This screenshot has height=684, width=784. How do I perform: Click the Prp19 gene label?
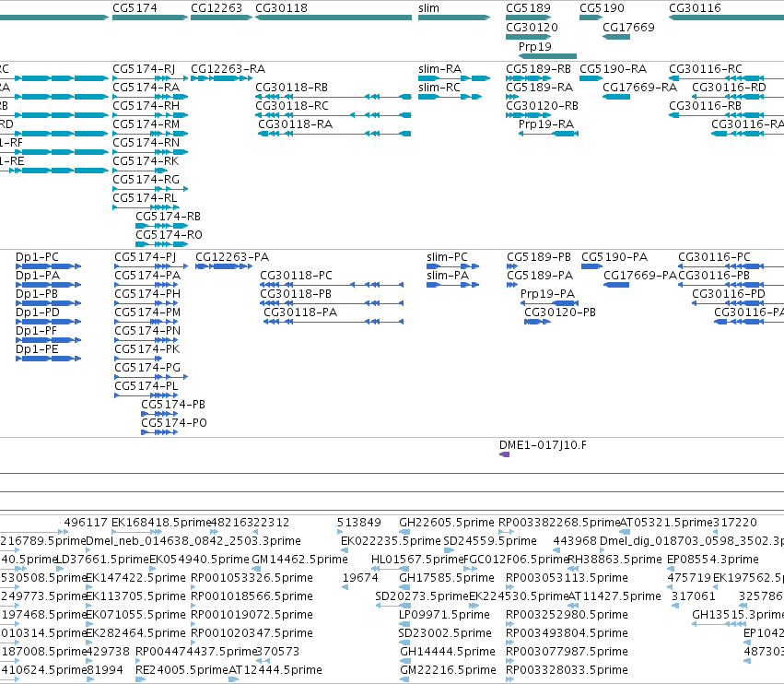(534, 46)
